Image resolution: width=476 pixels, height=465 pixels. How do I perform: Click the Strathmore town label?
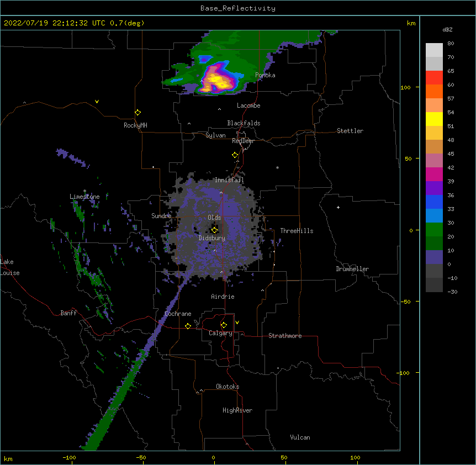[x=285, y=336]
